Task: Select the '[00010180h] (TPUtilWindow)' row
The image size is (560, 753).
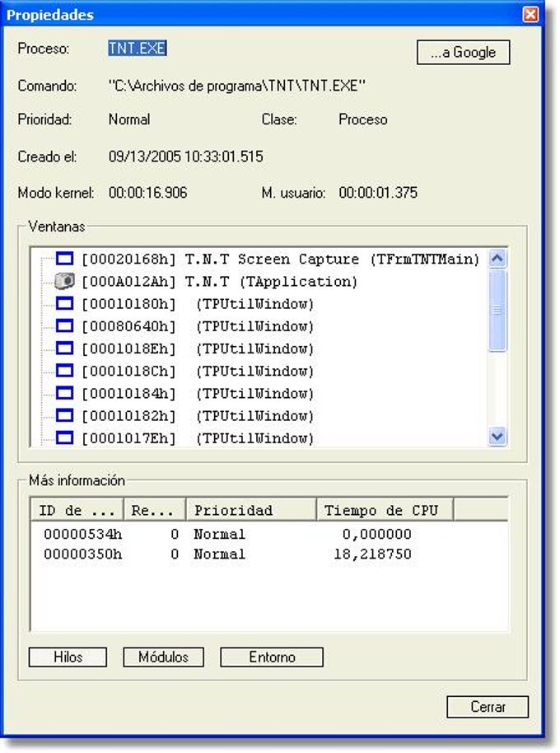Action: pos(197,304)
